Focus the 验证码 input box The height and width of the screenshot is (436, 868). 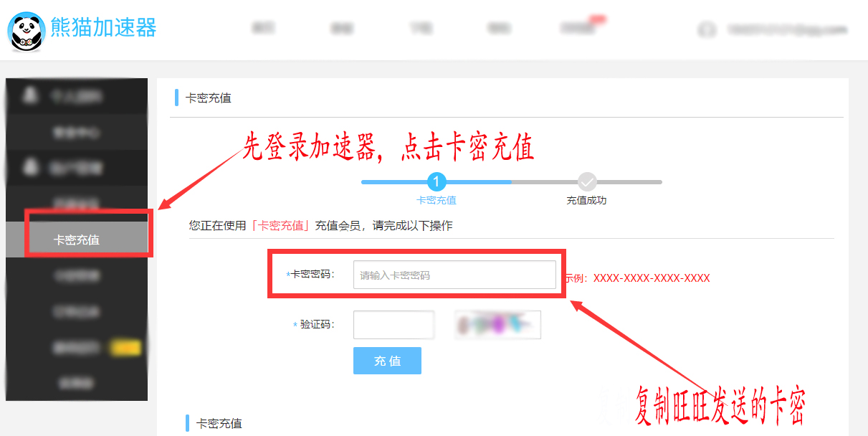tap(394, 325)
